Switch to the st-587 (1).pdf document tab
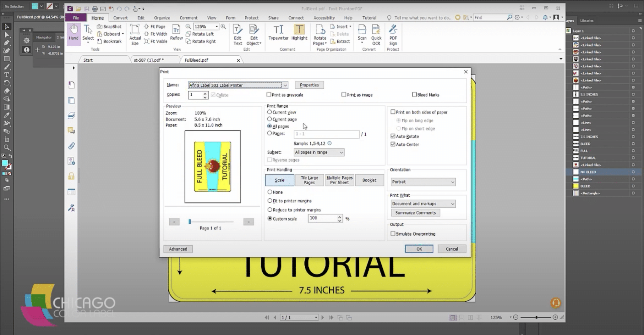Viewport: 644px width, 335px height. (x=149, y=60)
